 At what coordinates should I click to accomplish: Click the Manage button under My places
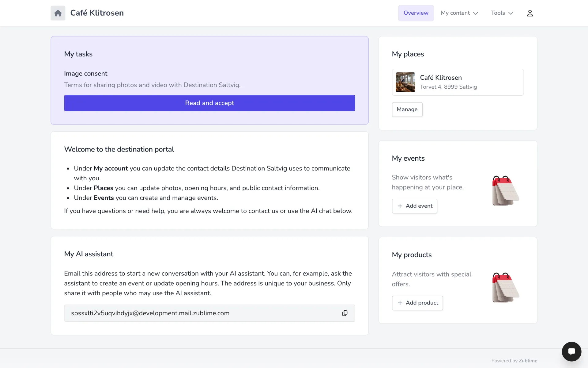(407, 109)
